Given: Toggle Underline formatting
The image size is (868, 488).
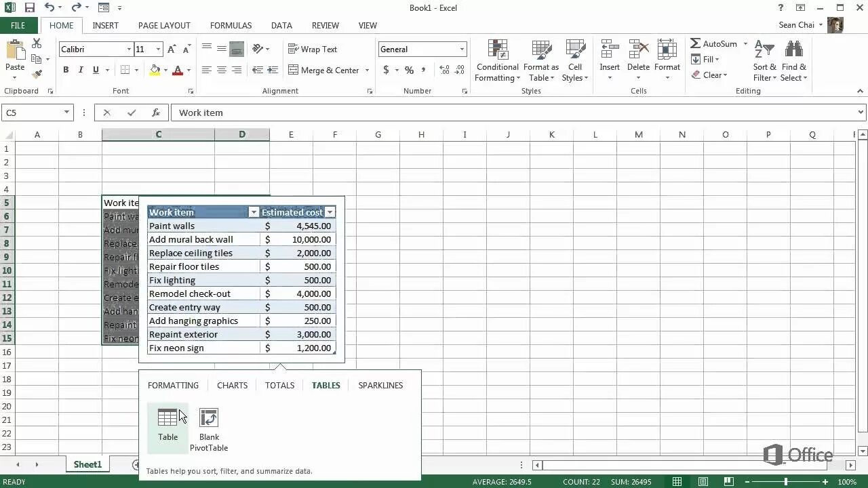Looking at the screenshot, I should point(96,70).
